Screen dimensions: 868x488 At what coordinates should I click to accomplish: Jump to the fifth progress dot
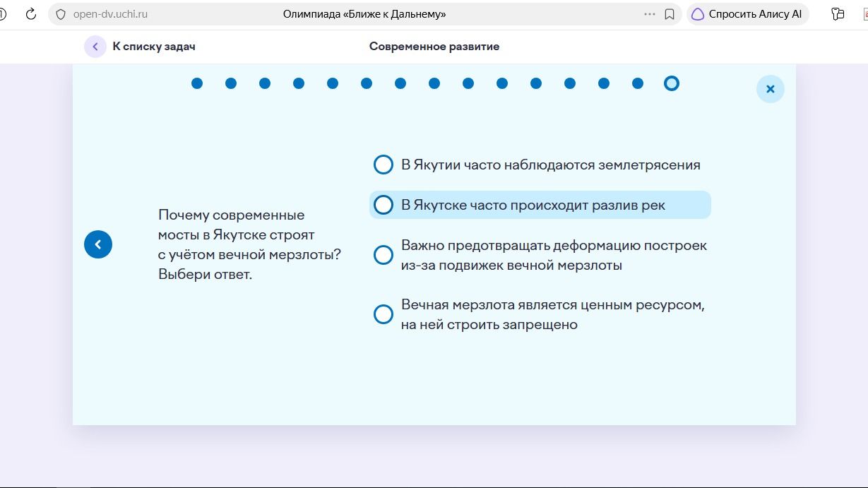tap(333, 83)
